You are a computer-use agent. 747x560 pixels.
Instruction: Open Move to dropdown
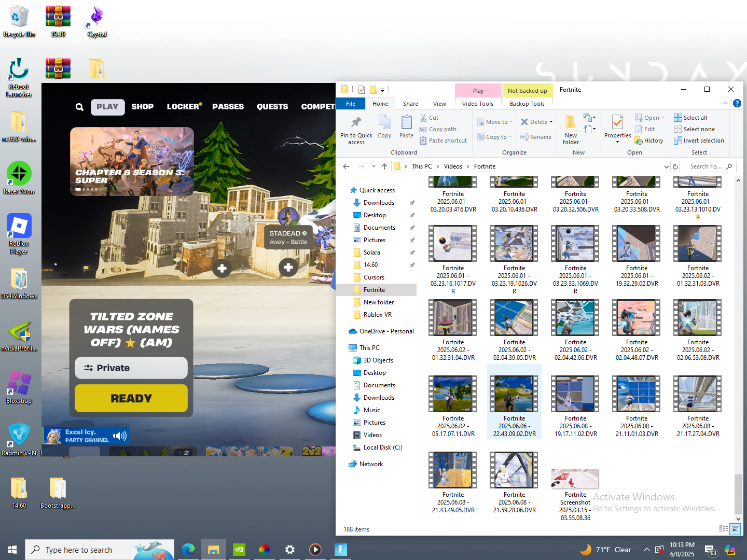(x=495, y=122)
